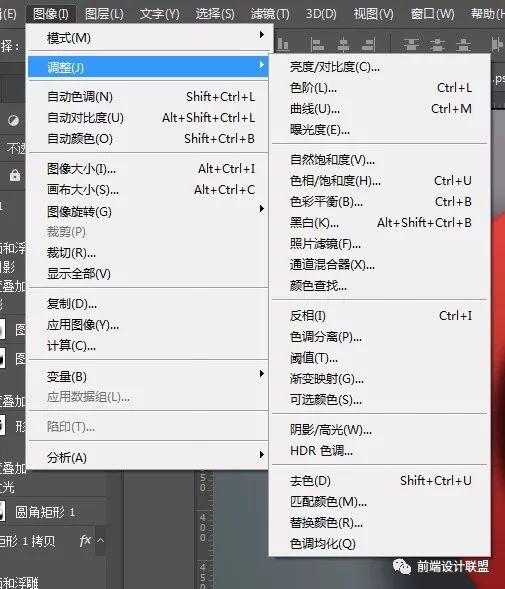Open 亮度/对比度(C)... adjustment
Image resolution: width=505 pixels, height=589 pixels.
pyautogui.click(x=380, y=67)
